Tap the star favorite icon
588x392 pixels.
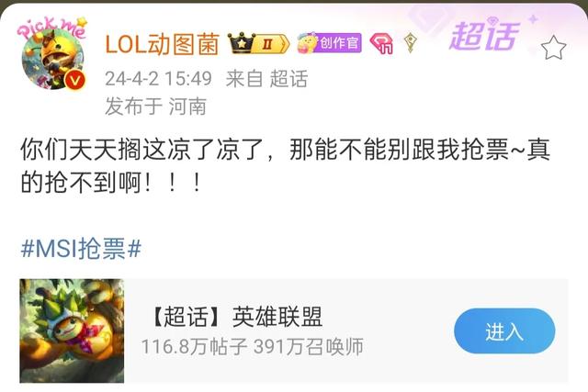[x=553, y=48]
